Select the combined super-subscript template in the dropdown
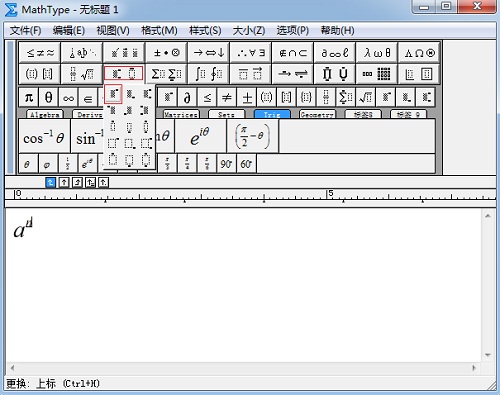The image size is (500, 395). coord(146,94)
